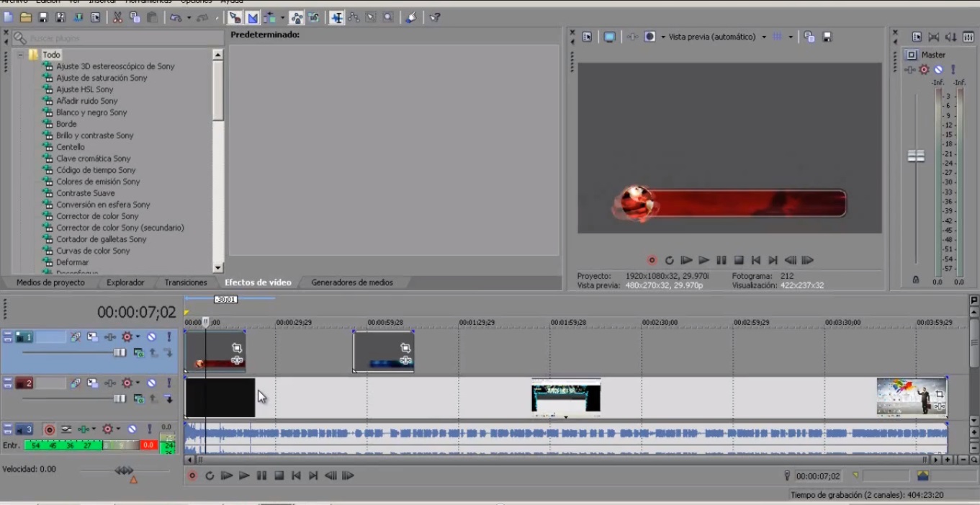The image size is (980, 505).
Task: Toggle preview on external monitor icon
Action: point(609,37)
